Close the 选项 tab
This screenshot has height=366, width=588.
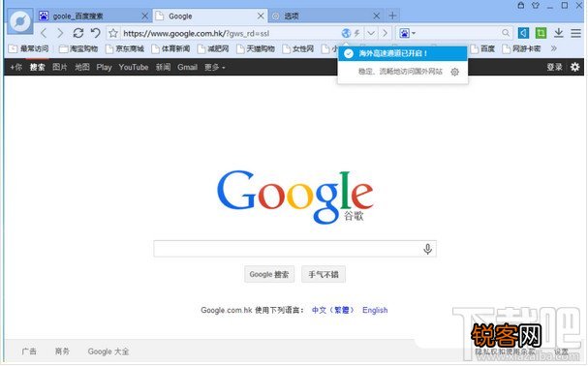(377, 15)
